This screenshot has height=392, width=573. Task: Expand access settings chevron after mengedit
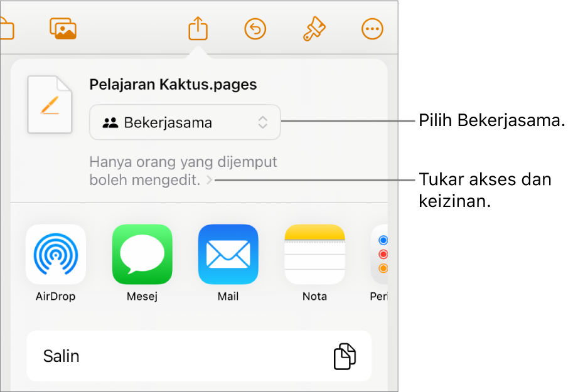click(x=209, y=180)
